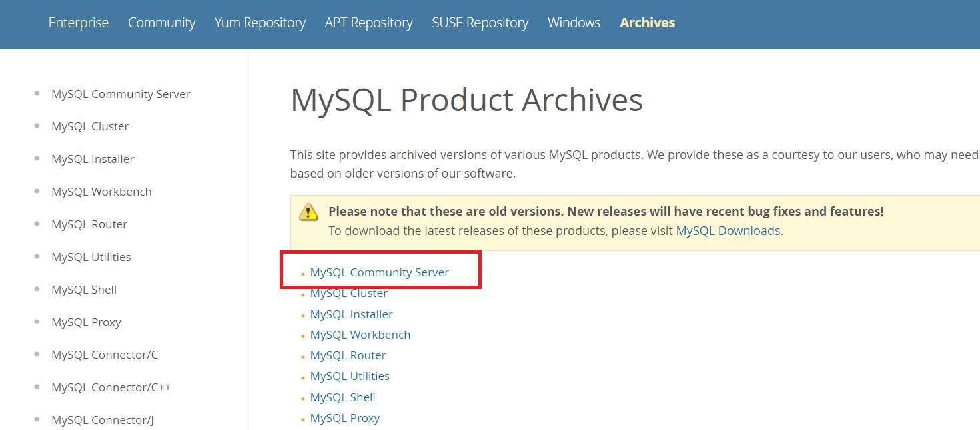Click the yellow warning triangle icon
This screenshot has width=980, height=430.
308,212
